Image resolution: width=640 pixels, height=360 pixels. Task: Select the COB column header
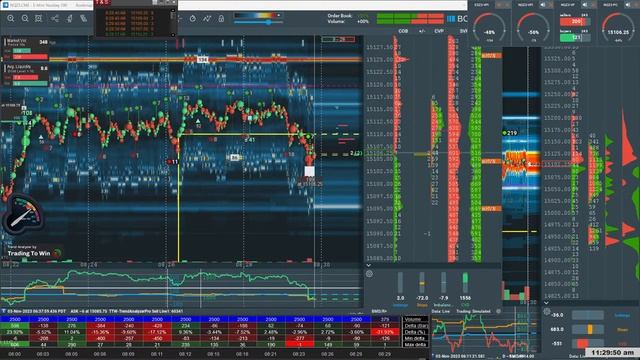(403, 31)
